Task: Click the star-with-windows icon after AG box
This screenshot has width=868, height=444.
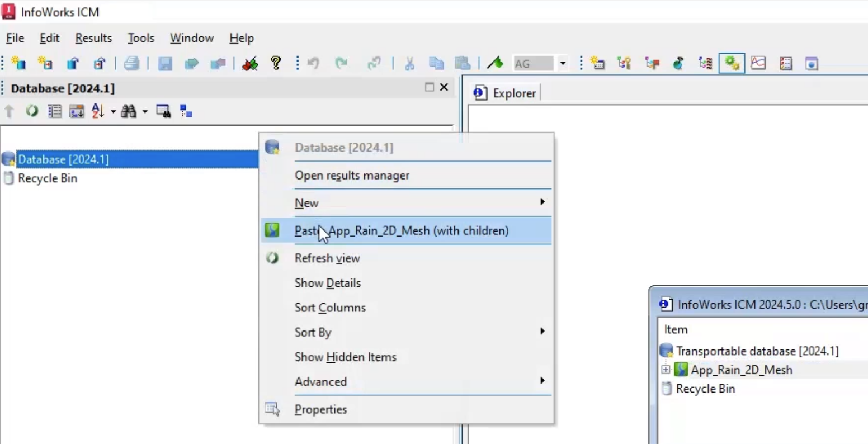Action: (x=597, y=63)
